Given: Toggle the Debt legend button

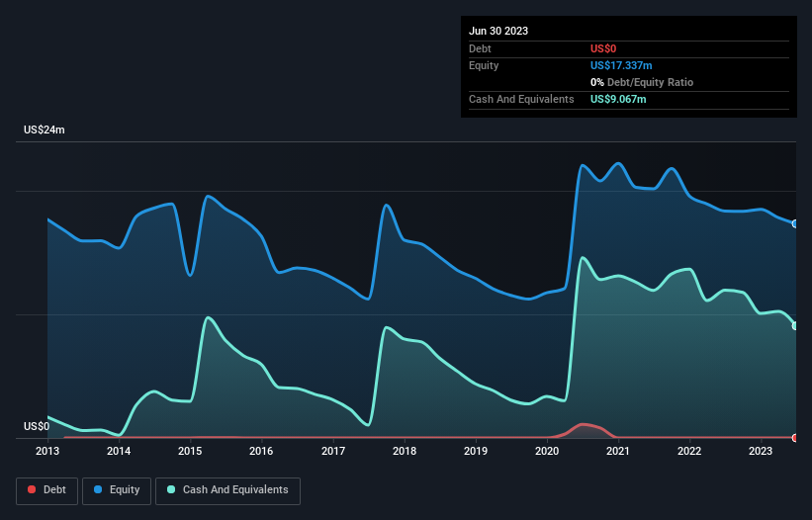Looking at the screenshot, I should tap(47, 490).
